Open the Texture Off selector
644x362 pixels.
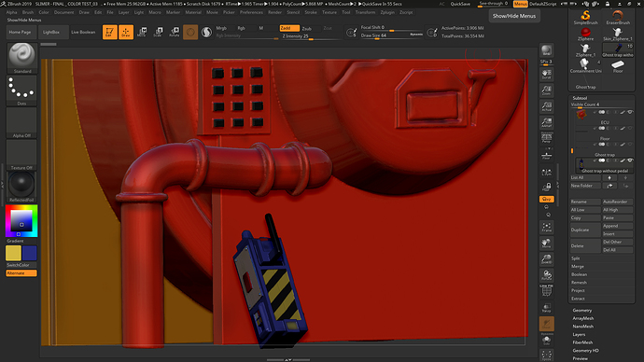click(x=21, y=155)
